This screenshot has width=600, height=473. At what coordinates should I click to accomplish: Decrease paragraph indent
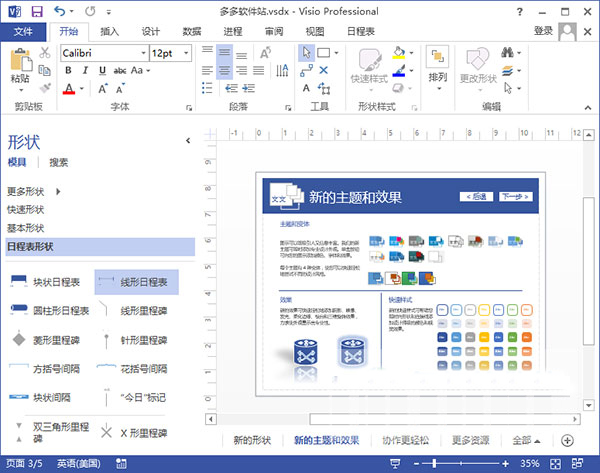pyautogui.click(x=231, y=88)
